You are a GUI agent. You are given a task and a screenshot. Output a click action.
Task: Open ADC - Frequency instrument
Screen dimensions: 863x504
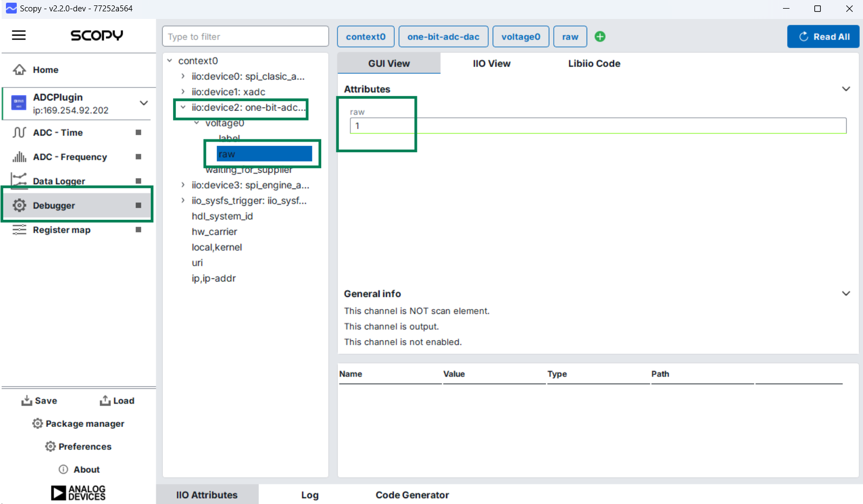point(70,157)
